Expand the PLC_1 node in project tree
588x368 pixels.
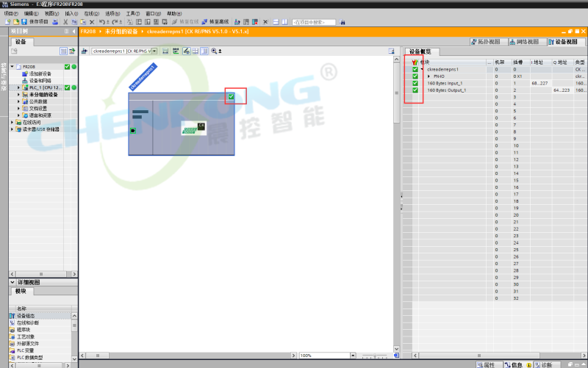[20, 87]
